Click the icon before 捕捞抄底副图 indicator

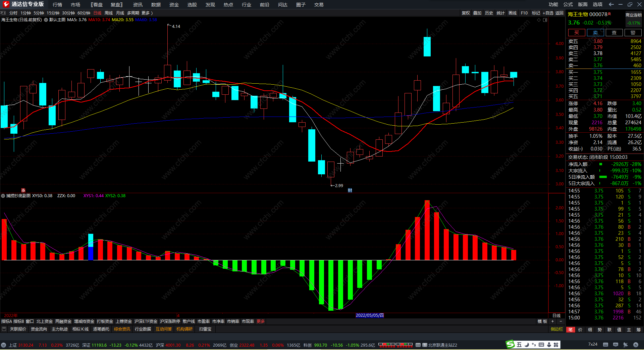tap(3, 196)
